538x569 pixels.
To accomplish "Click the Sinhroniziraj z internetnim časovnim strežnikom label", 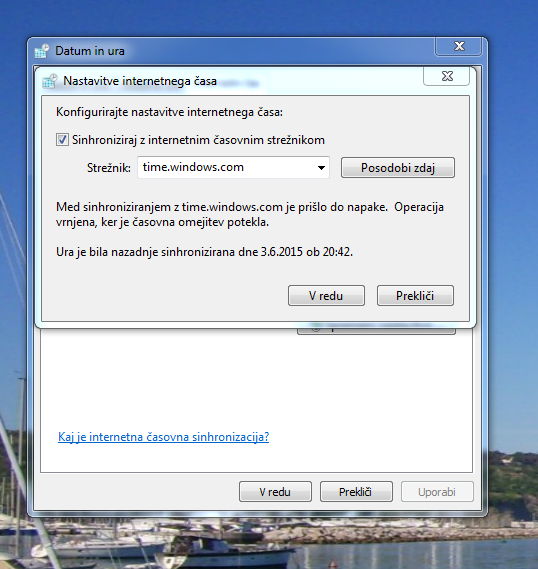I will point(198,140).
